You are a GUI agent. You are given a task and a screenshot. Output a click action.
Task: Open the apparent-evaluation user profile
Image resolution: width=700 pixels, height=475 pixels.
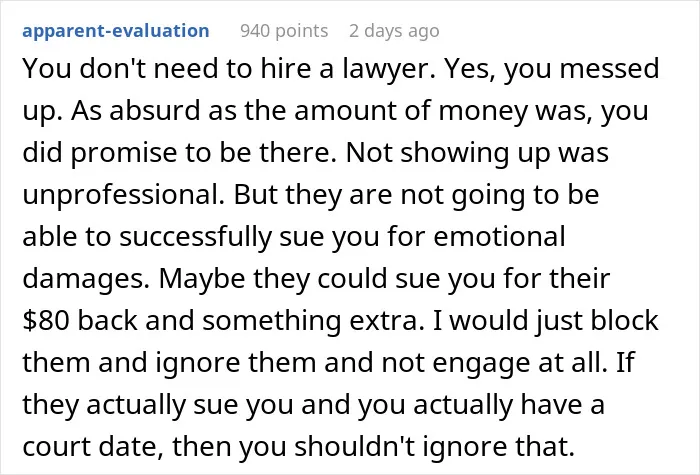tap(116, 31)
